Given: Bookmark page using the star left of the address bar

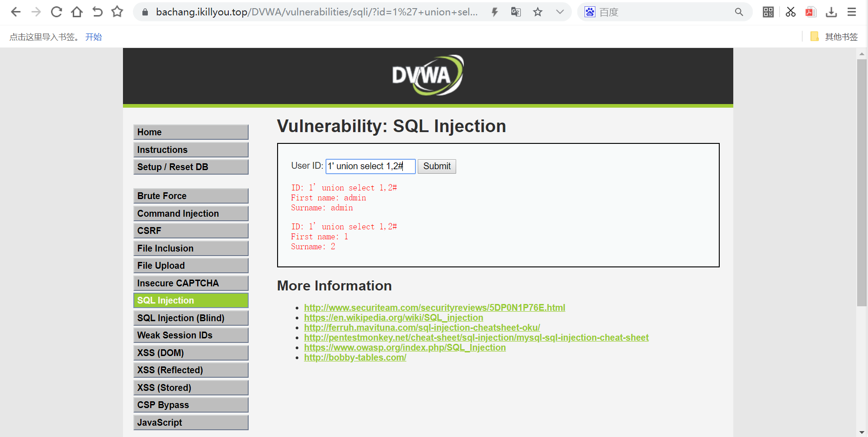Looking at the screenshot, I should click(118, 12).
